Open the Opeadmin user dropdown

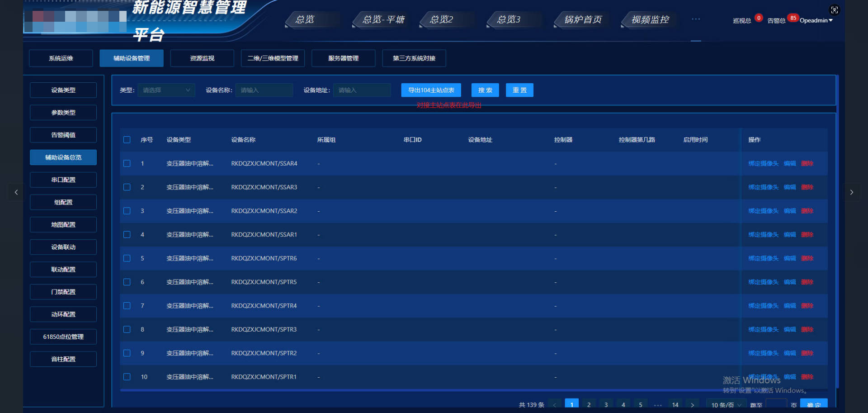pos(816,20)
